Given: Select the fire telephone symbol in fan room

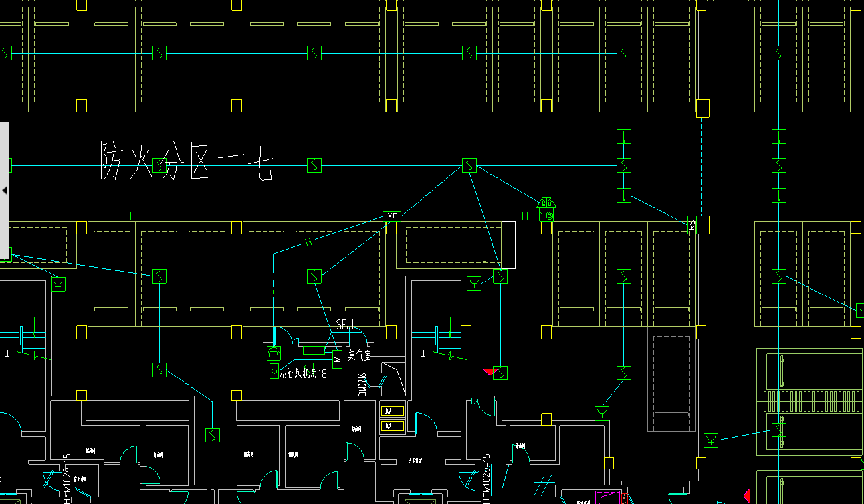Looking at the screenshot, I should (274, 353).
